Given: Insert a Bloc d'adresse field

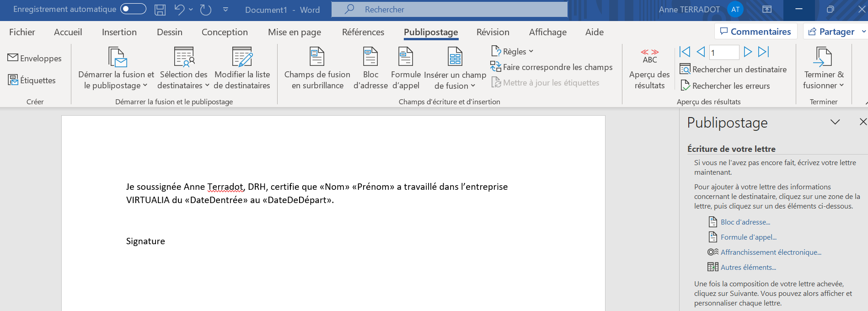Looking at the screenshot, I should (x=370, y=68).
